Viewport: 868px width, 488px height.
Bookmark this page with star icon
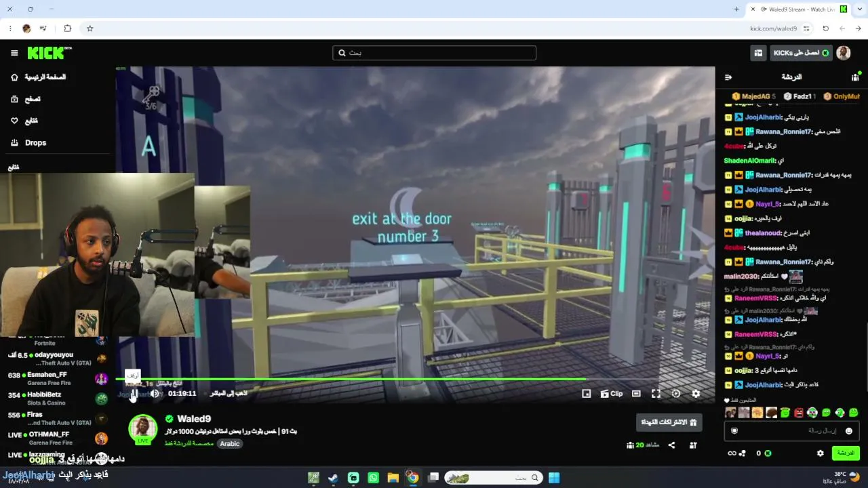coord(90,28)
